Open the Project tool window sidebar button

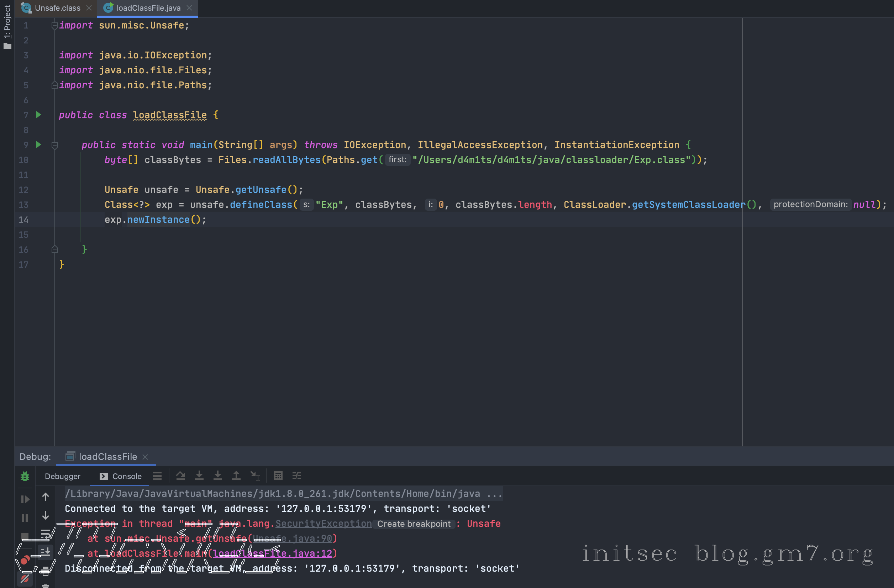7,26
